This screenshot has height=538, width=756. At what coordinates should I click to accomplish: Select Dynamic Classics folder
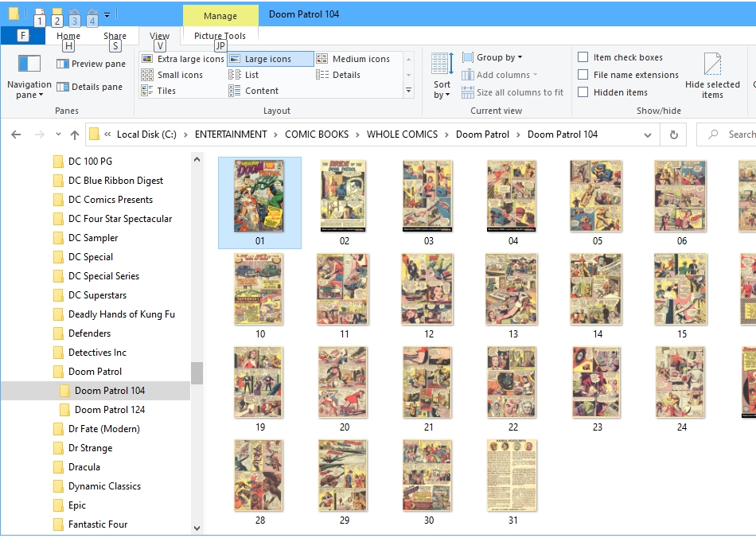click(x=104, y=486)
